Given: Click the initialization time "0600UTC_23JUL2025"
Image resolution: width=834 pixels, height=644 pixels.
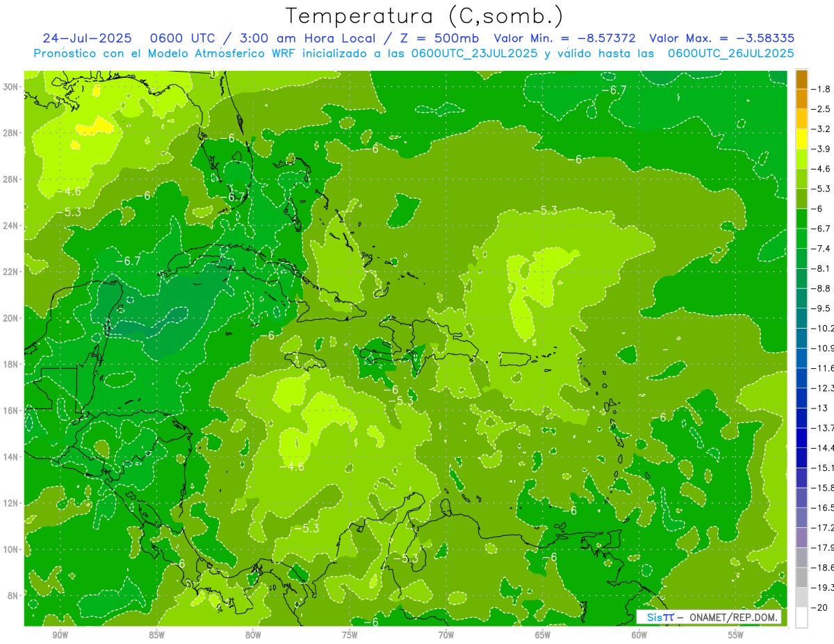Looking at the screenshot, I should (x=474, y=53).
